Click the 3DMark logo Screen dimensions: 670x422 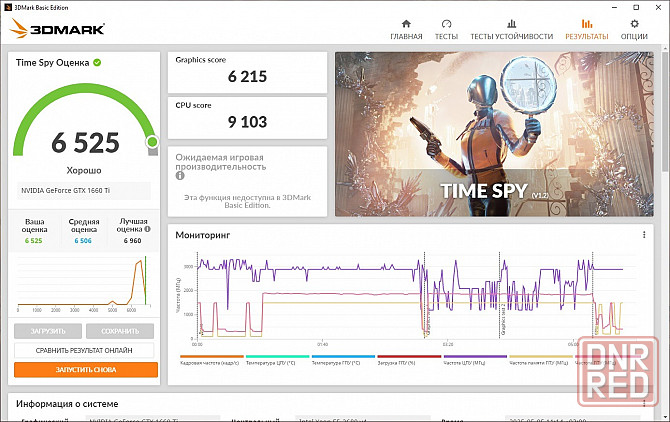tap(57, 29)
